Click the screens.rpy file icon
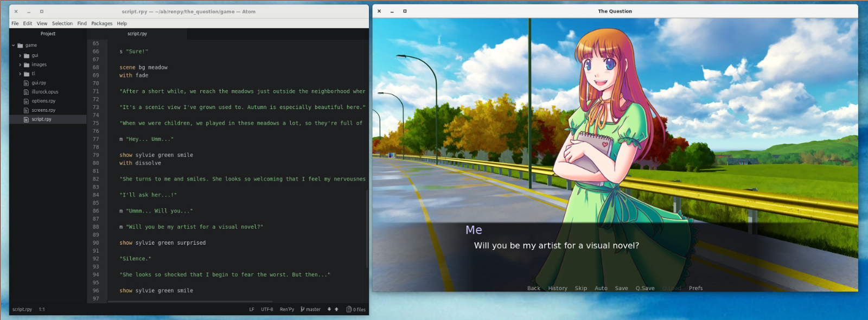The image size is (868, 320). pos(26,110)
